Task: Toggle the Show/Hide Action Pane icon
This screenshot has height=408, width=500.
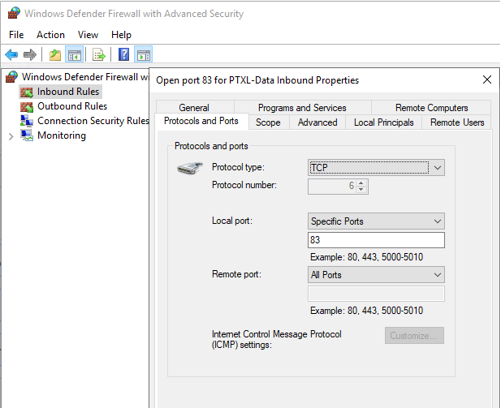Action: (x=144, y=55)
